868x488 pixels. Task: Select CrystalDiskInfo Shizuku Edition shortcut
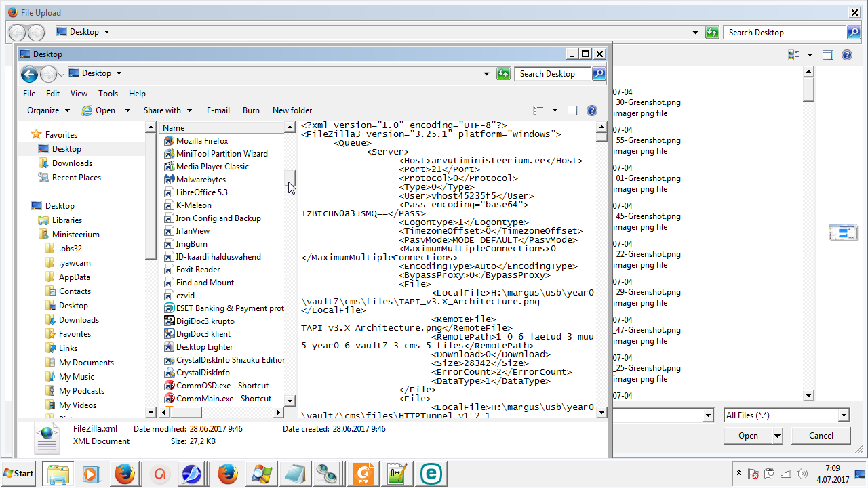click(x=225, y=360)
